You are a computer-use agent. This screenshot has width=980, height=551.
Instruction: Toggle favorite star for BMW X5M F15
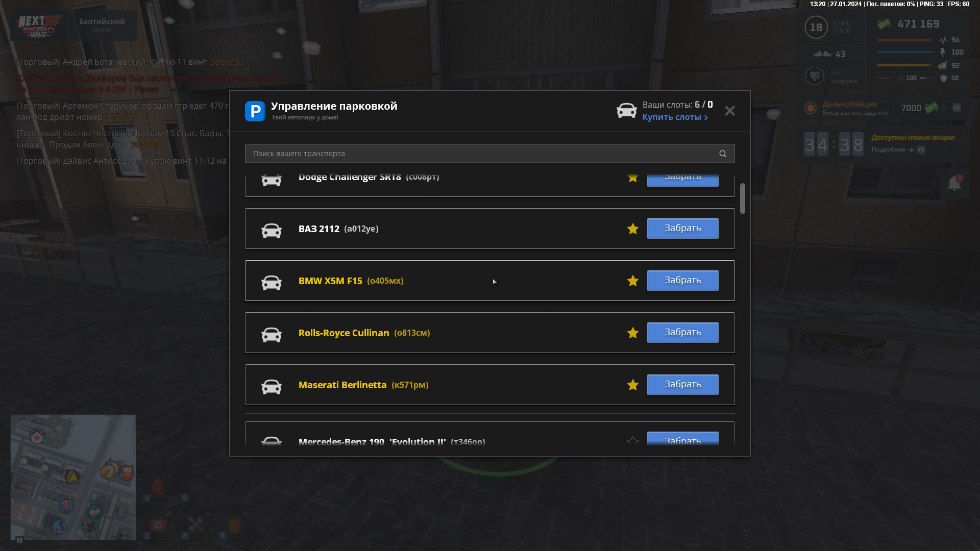[633, 281]
